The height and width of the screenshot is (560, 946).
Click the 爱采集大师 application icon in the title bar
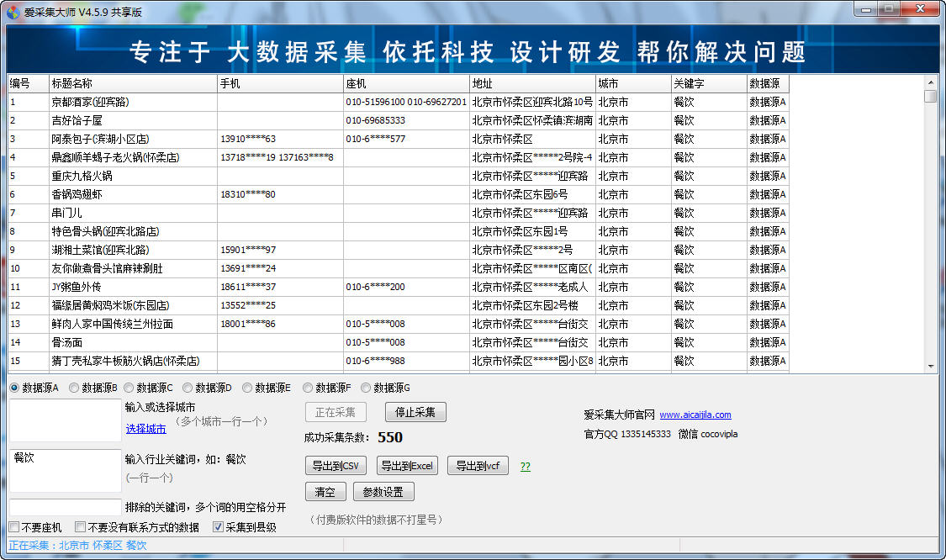(14, 8)
